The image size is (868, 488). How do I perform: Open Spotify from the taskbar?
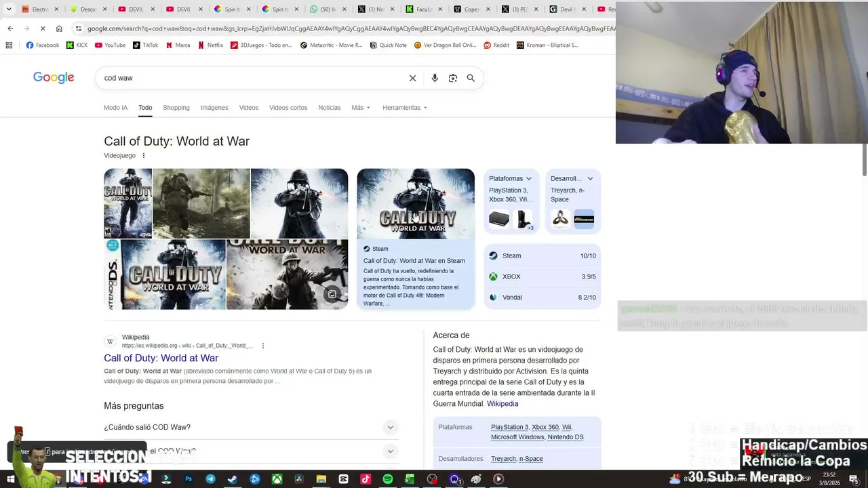[x=387, y=479]
